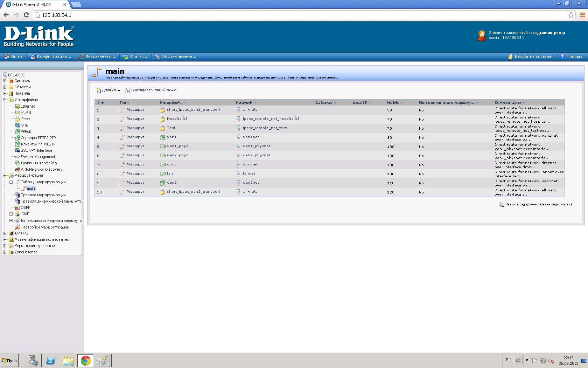588x368 pixels.
Task: Click the ARP/Neighbor Discovery icon
Action: [x=17, y=169]
